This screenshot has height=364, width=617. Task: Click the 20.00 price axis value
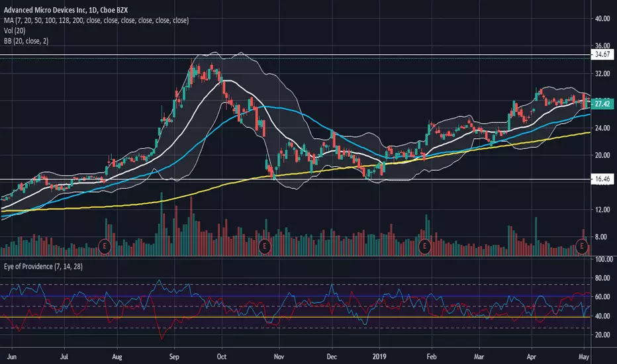click(x=602, y=155)
